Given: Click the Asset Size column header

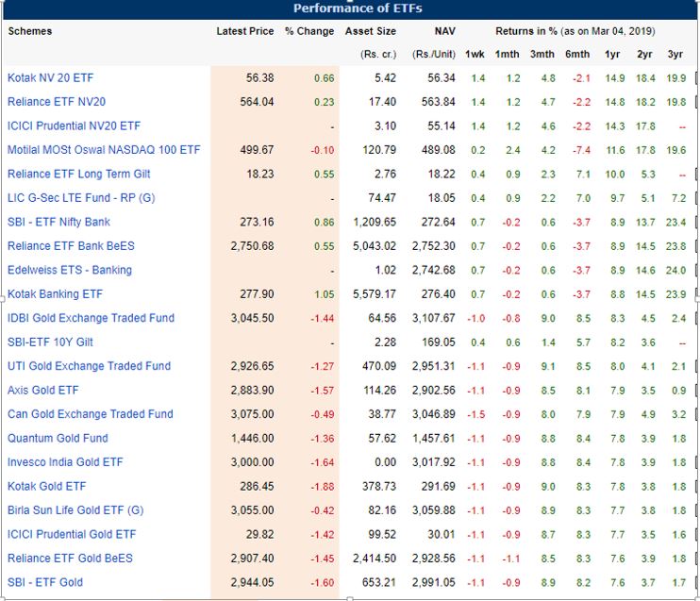Looking at the screenshot, I should tap(370, 31).
